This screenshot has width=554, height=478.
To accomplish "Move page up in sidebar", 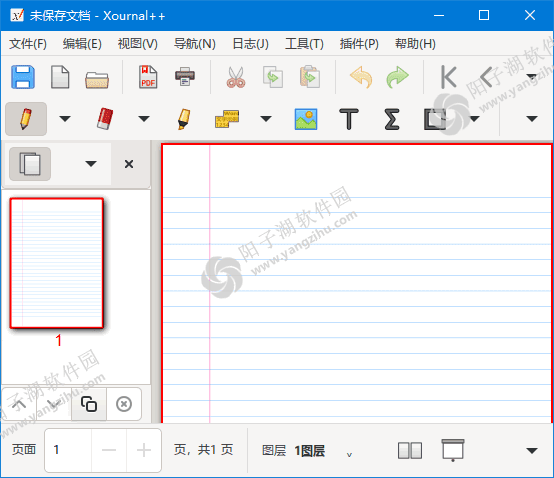I will point(19,404).
